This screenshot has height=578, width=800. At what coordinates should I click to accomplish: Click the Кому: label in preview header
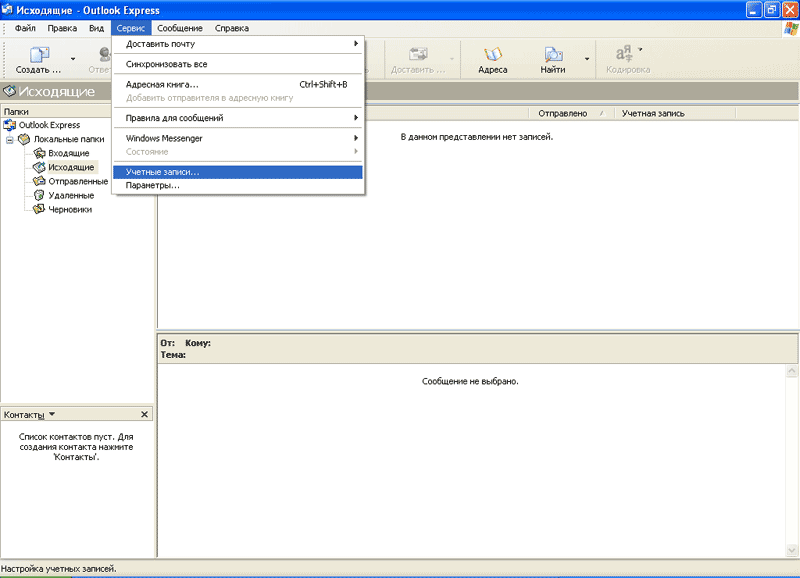(198, 343)
